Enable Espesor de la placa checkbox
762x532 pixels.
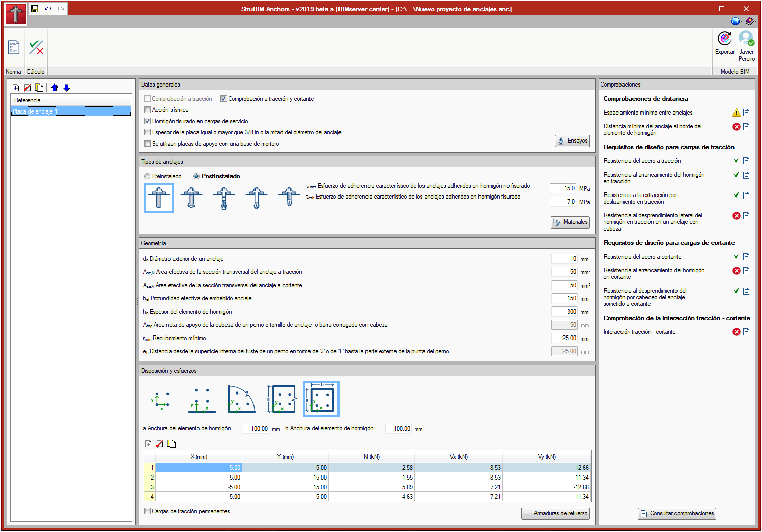click(x=147, y=132)
